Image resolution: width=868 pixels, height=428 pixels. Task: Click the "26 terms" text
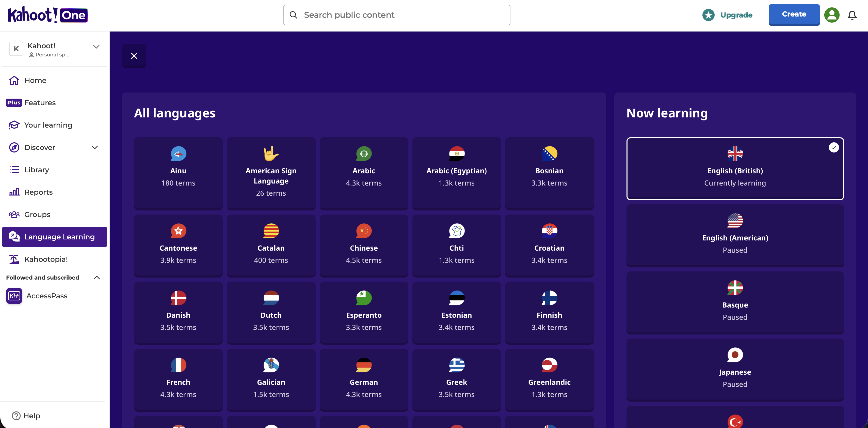tap(271, 193)
